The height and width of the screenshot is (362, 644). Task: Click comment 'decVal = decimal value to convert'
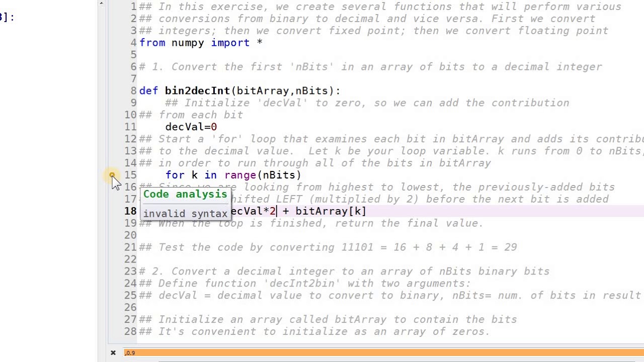[390, 296]
